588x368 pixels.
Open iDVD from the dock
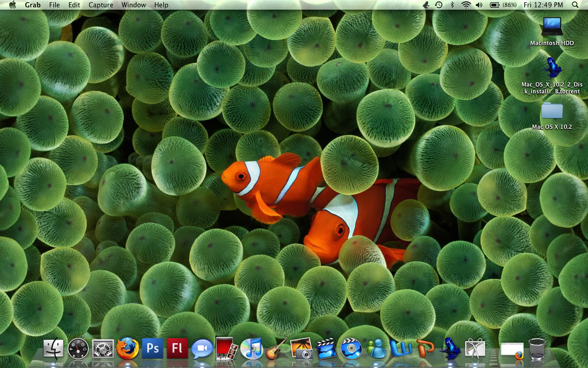351,348
